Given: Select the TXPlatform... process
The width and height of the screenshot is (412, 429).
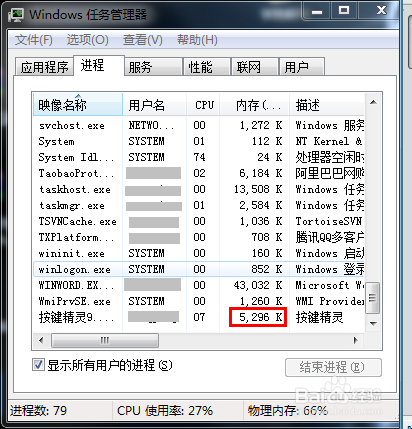Looking at the screenshot, I should [76, 237].
